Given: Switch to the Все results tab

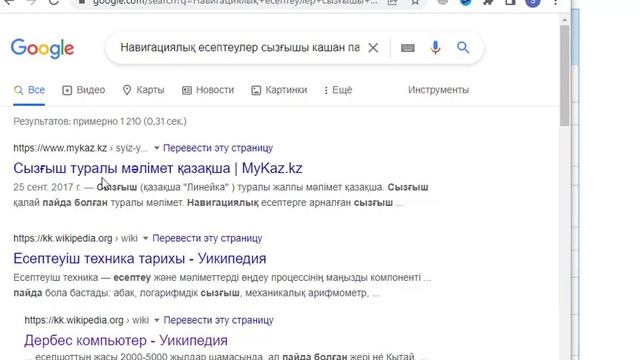Looking at the screenshot, I should (x=29, y=90).
